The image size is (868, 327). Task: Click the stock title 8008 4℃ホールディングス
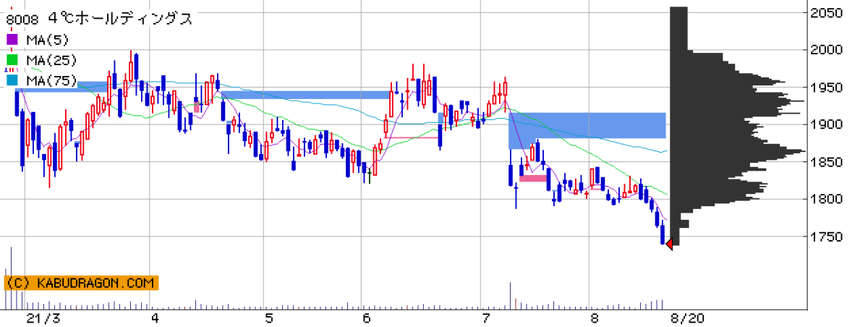pyautogui.click(x=99, y=20)
